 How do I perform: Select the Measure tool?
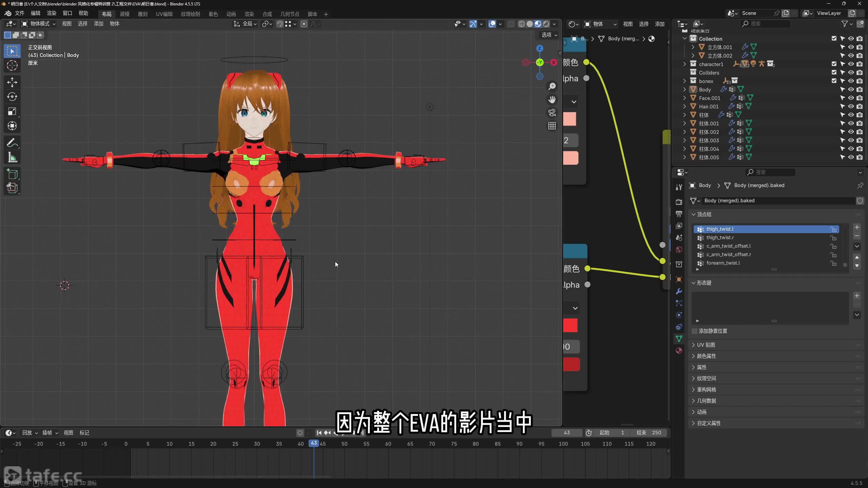click(x=12, y=158)
